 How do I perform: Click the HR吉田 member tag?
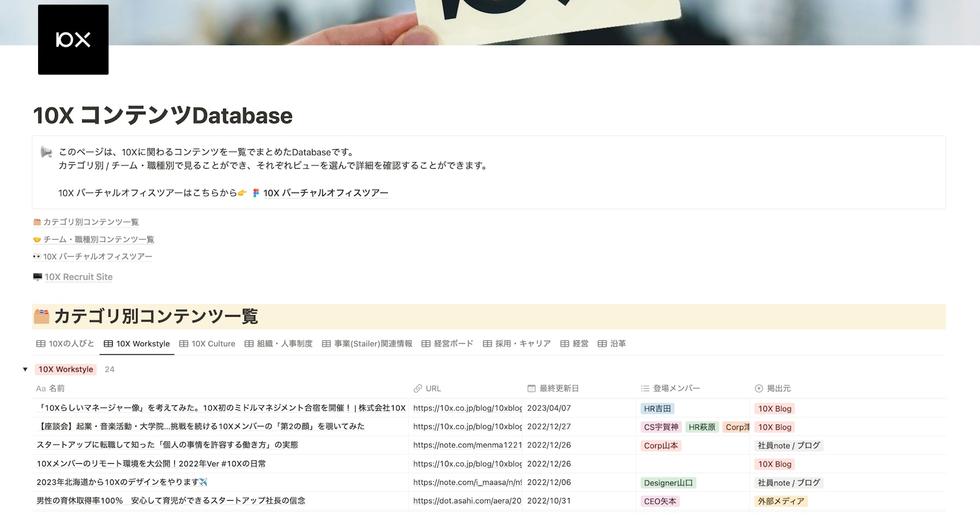click(x=657, y=409)
